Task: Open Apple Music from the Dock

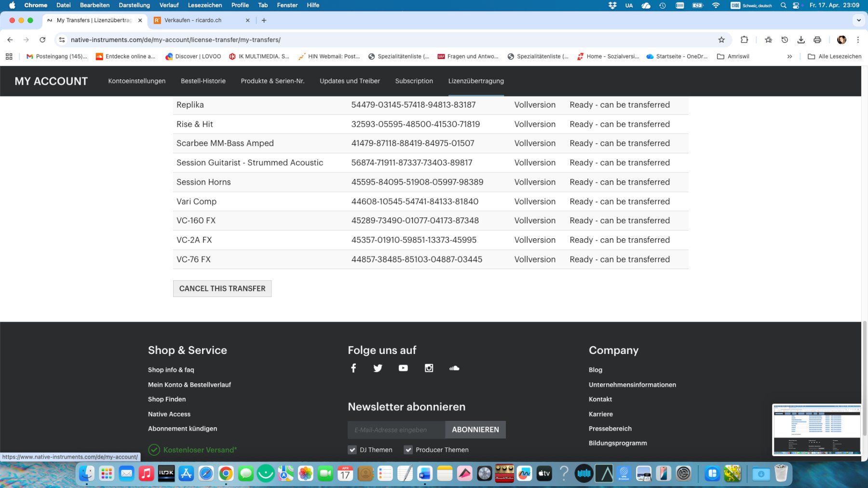Action: 146,474
